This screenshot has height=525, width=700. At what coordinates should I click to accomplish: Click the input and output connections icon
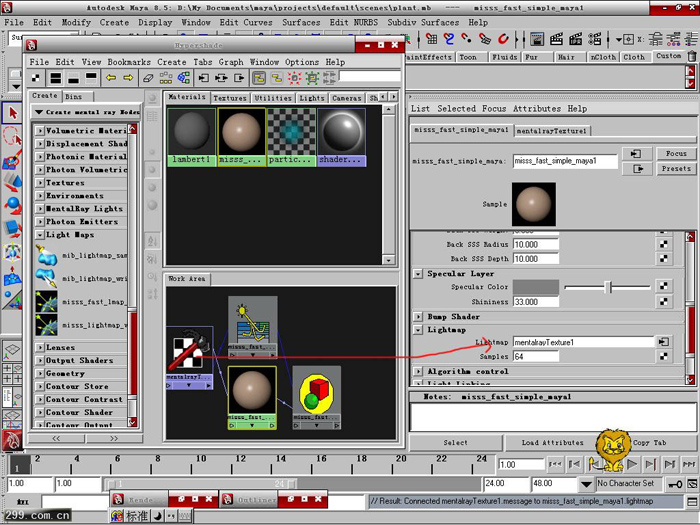pos(221,78)
